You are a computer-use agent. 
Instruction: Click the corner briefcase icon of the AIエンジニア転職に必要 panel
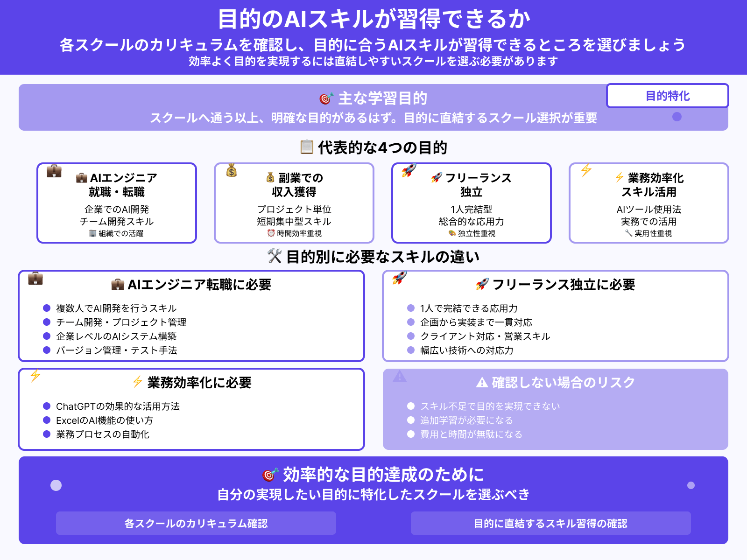click(x=35, y=279)
